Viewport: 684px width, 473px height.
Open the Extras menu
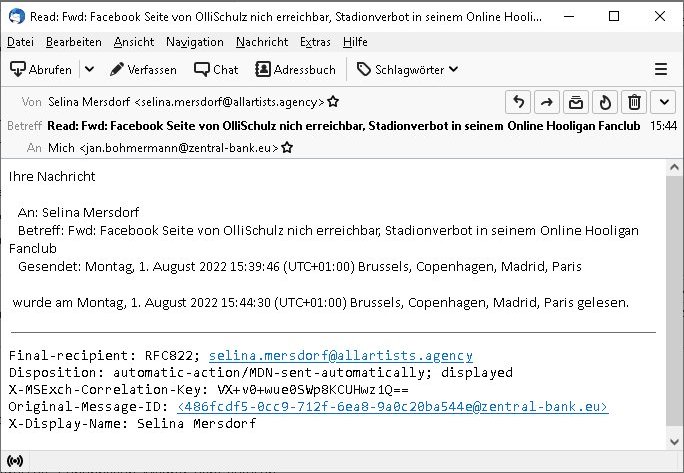pyautogui.click(x=315, y=41)
